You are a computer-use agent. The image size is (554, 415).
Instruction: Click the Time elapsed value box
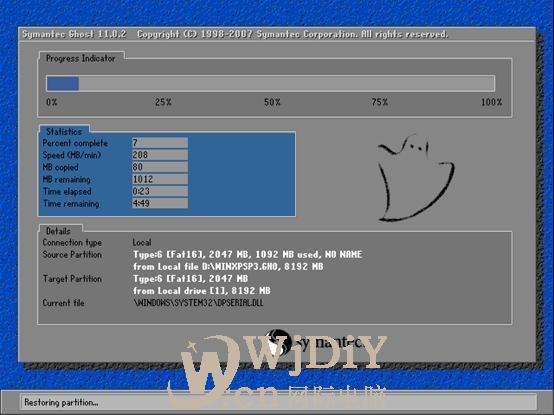point(160,191)
